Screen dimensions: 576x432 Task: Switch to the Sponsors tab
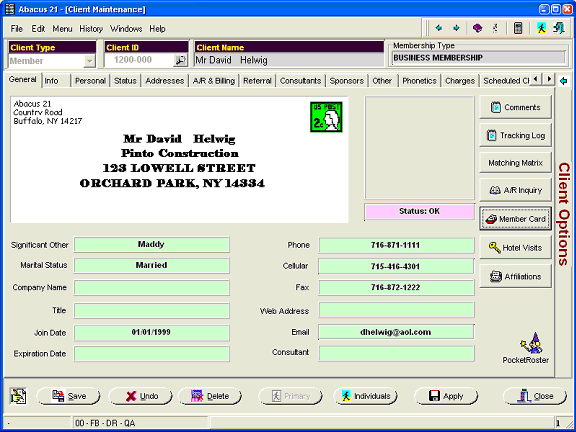point(346,81)
